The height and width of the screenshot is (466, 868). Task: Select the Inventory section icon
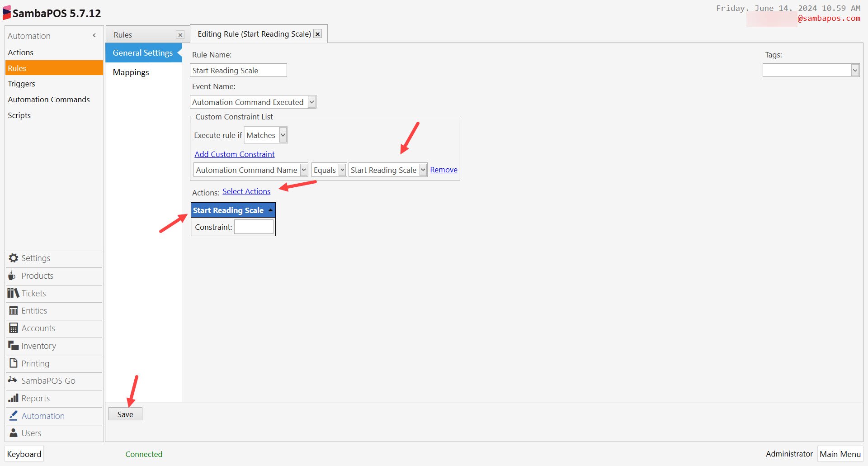point(12,346)
